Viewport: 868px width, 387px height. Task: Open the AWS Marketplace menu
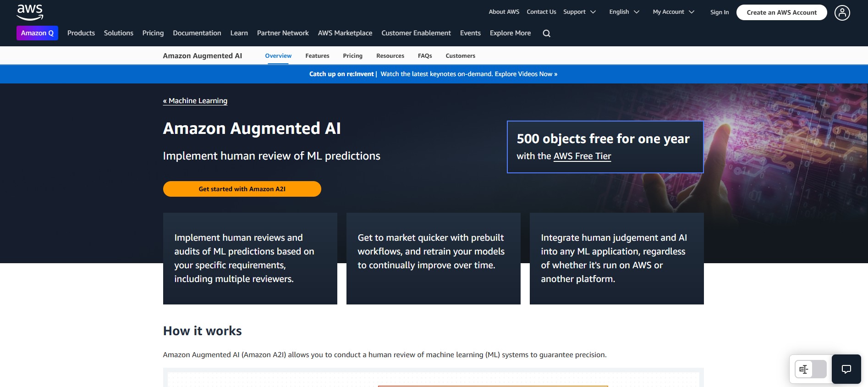click(x=345, y=33)
